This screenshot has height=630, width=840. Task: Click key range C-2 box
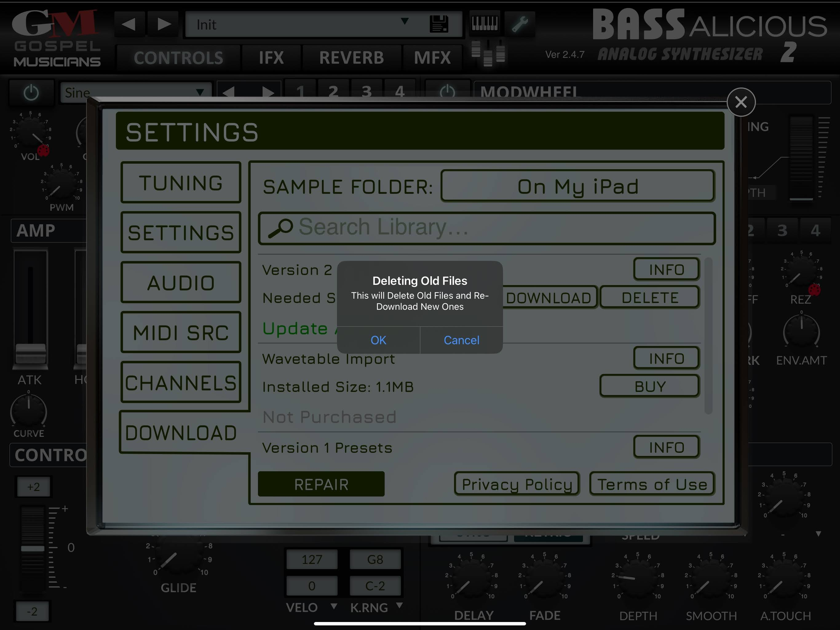[375, 585]
